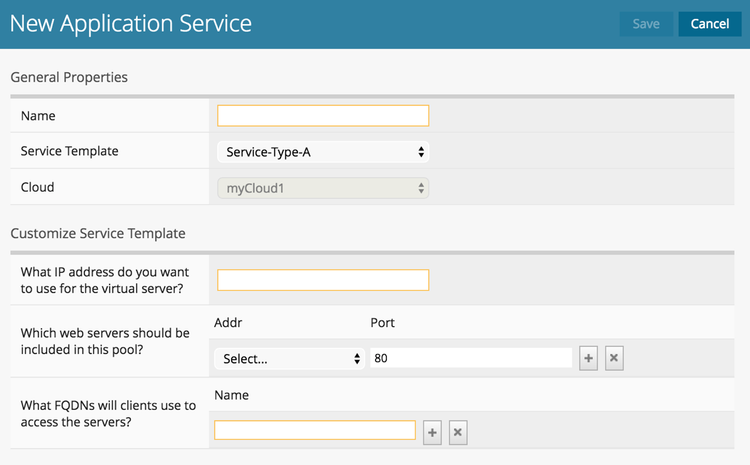The width and height of the screenshot is (750, 465).
Task: Remove the web server pool row
Action: 615,359
